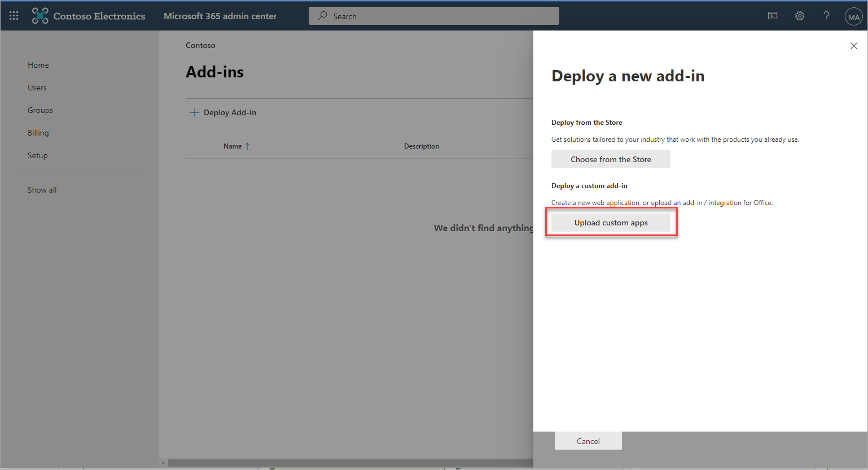Click the Choose from the Store button

click(x=611, y=159)
